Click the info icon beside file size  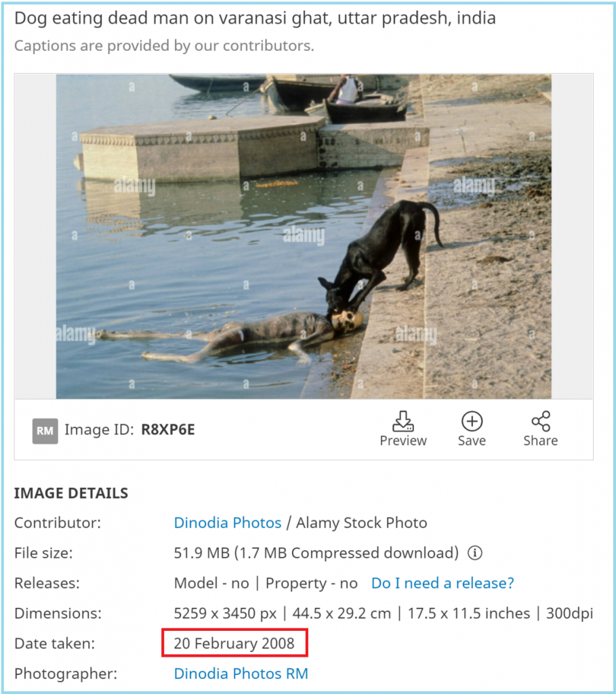click(475, 553)
